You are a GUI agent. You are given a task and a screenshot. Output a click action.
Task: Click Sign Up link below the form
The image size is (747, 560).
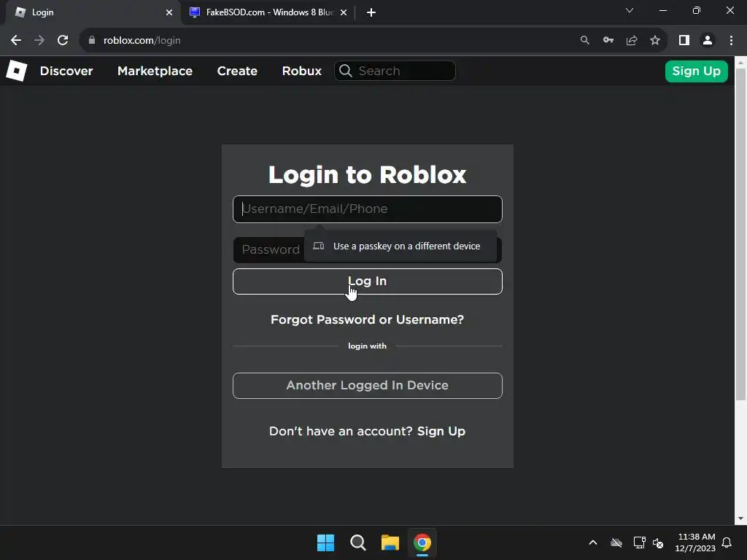[441, 431]
